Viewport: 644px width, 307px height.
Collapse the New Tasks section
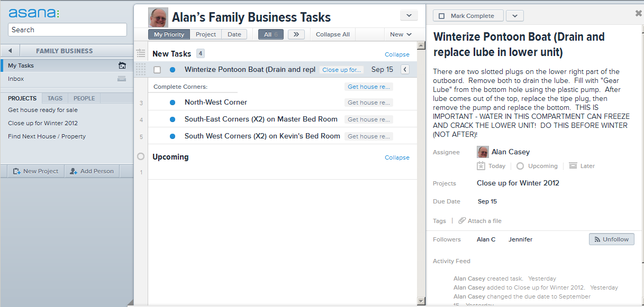397,54
